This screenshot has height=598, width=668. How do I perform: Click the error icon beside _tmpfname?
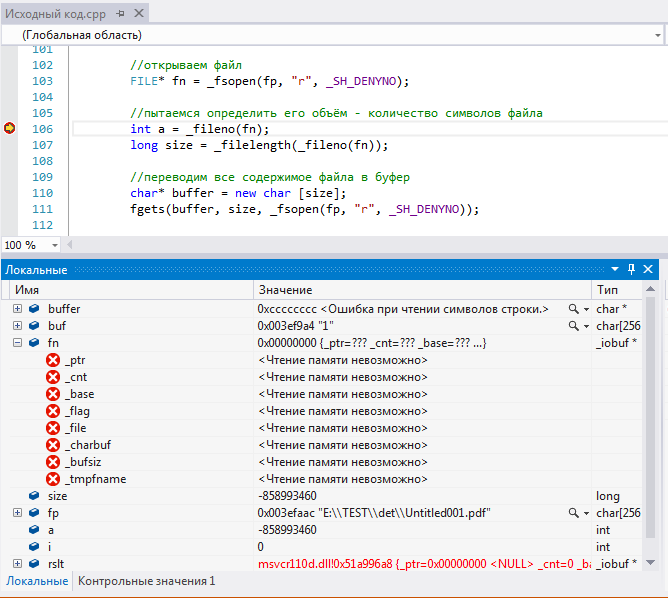pyautogui.click(x=53, y=479)
